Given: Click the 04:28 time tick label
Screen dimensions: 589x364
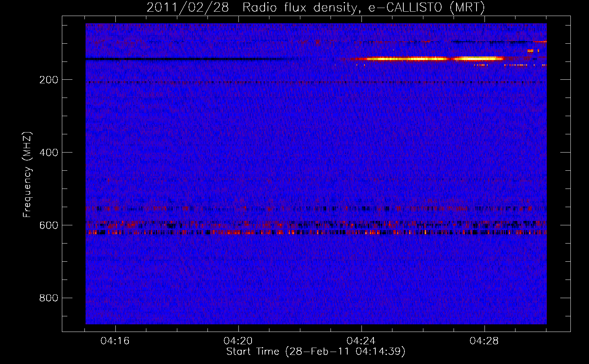Looking at the screenshot, I should click(484, 341).
